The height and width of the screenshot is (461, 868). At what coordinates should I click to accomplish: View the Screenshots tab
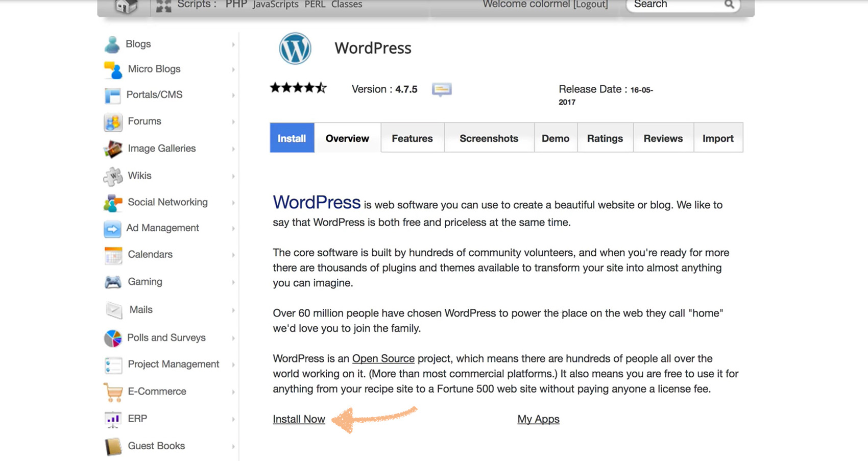pos(489,138)
